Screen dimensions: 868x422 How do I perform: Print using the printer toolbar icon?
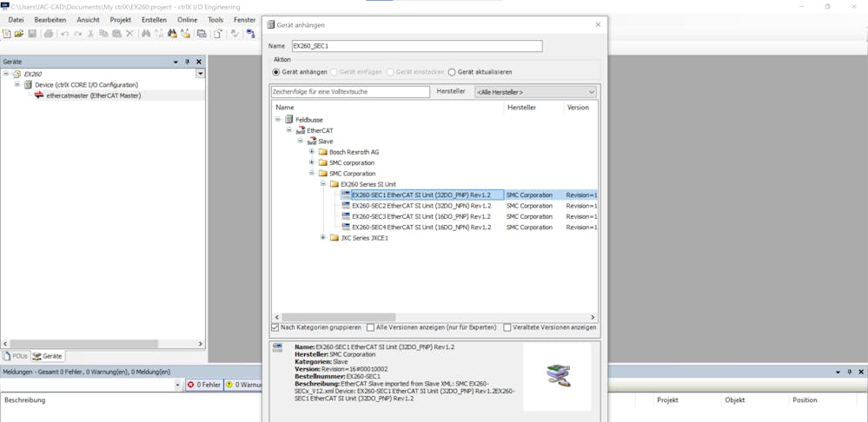point(48,34)
